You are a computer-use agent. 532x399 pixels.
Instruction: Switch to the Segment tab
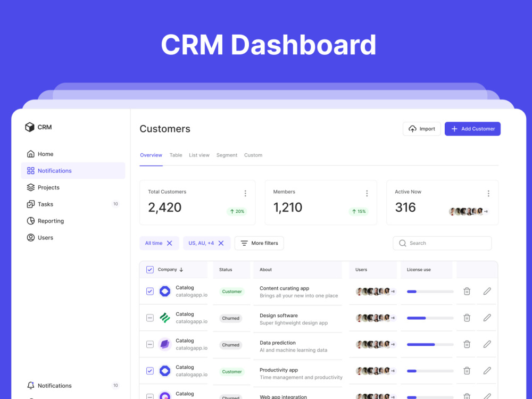(227, 155)
